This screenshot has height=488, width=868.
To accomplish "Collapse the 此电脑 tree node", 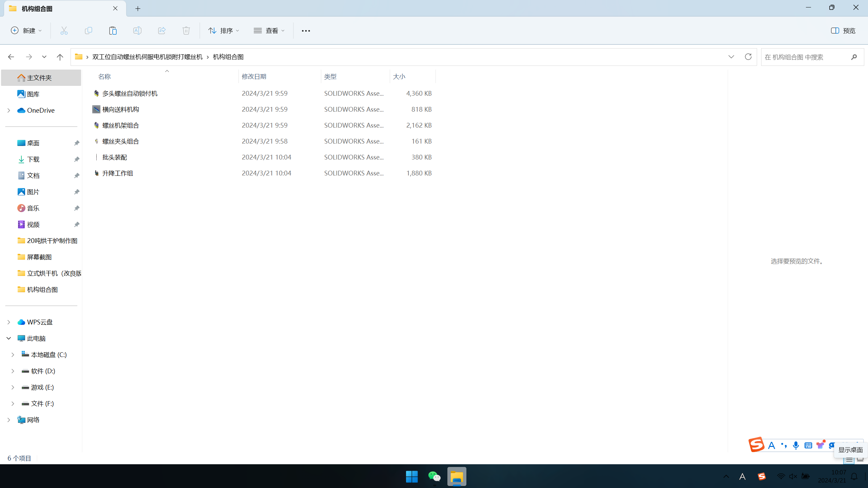I will click(8, 338).
